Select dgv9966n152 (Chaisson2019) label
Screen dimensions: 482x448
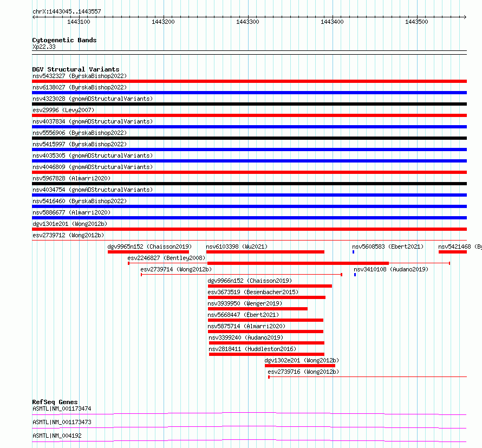coord(250,281)
